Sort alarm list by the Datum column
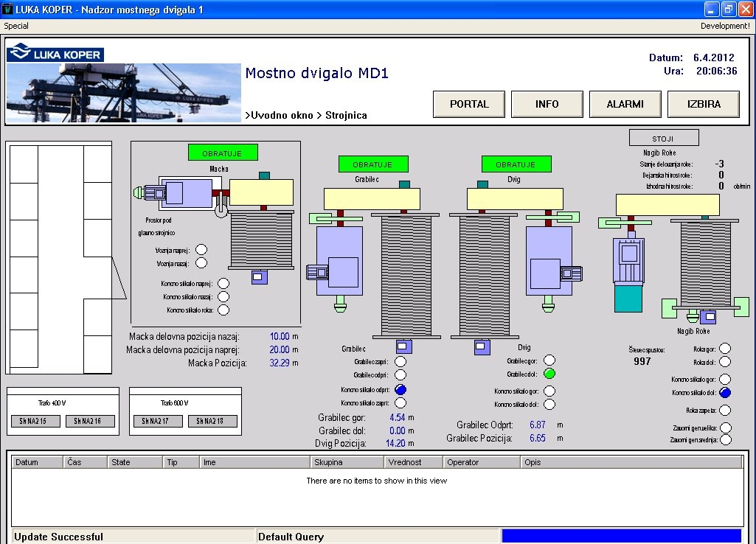756x544 pixels. (x=37, y=462)
